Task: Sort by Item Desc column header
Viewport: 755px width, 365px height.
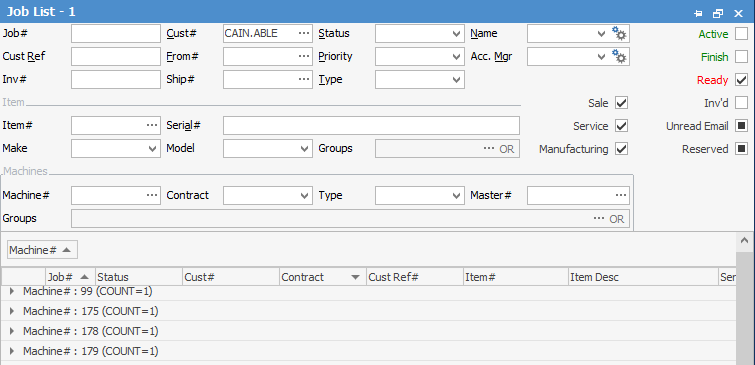Action: [x=643, y=277]
